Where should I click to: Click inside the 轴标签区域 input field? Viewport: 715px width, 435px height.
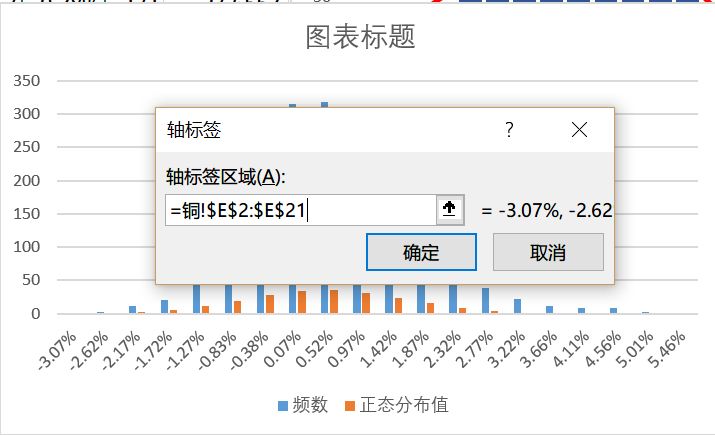click(x=300, y=210)
